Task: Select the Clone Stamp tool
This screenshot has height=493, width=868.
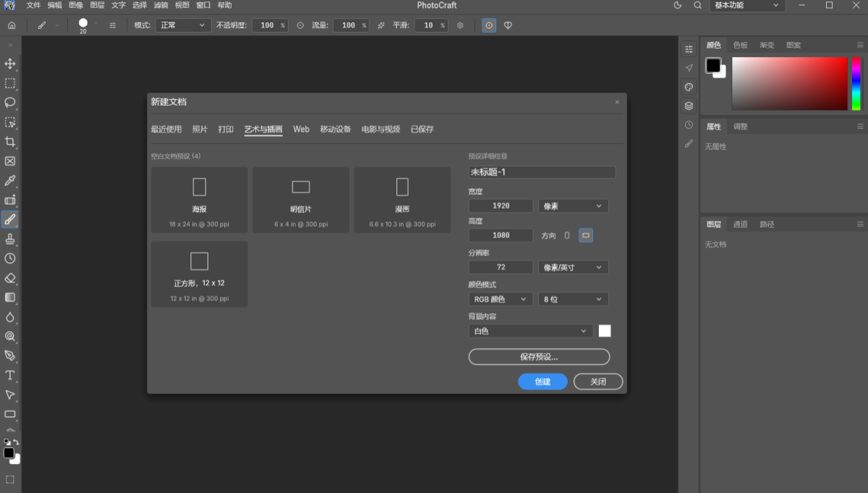Action: (x=10, y=239)
